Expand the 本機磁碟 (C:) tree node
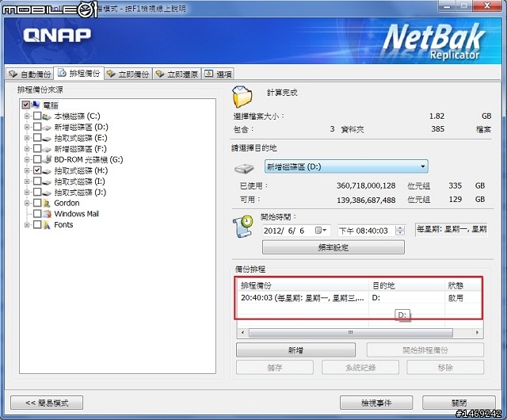This screenshot has height=420, width=507. 27,116
